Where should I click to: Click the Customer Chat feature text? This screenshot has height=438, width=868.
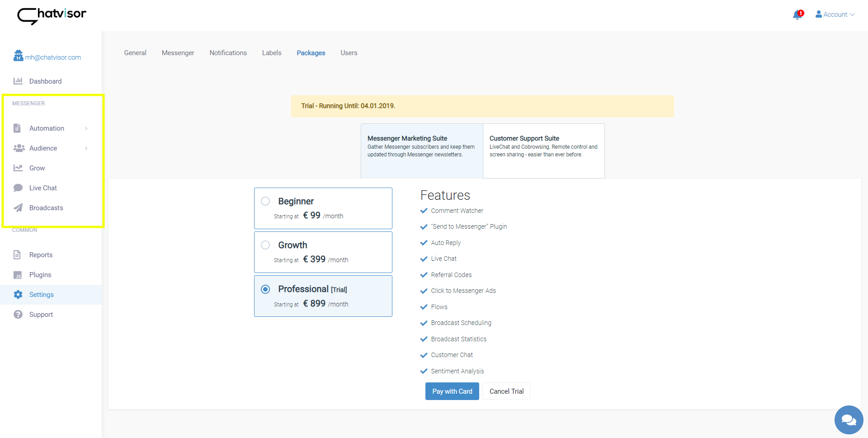(x=452, y=355)
